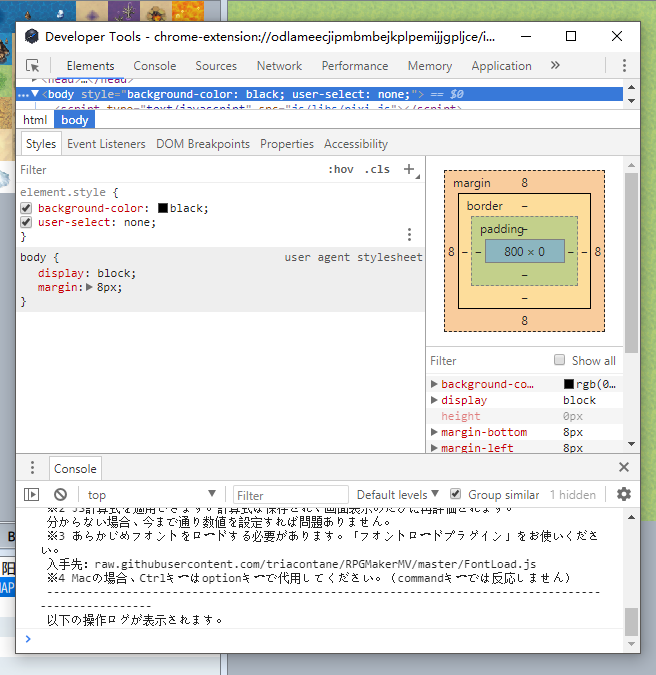Click the FontLoad.js URL in console
Image resolution: width=656 pixels, height=675 pixels.
pos(315,564)
